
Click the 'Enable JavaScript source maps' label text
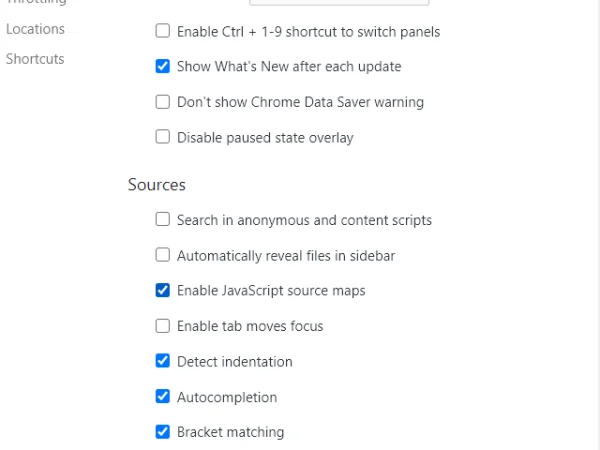[x=271, y=291]
